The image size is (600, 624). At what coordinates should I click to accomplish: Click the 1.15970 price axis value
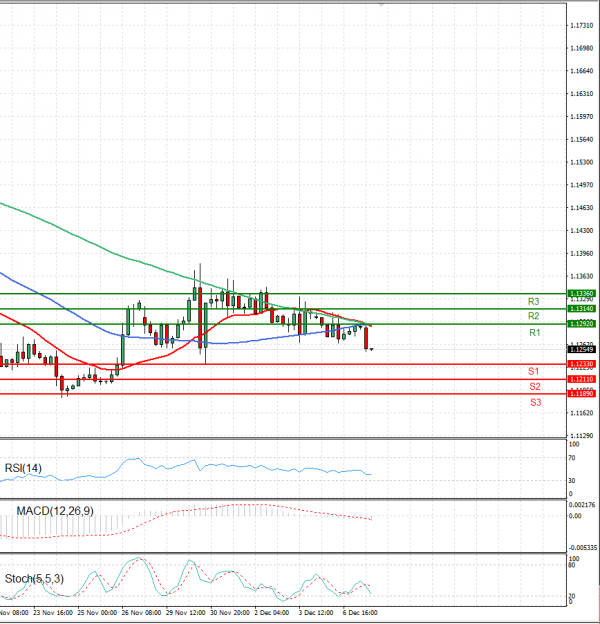coord(582,117)
